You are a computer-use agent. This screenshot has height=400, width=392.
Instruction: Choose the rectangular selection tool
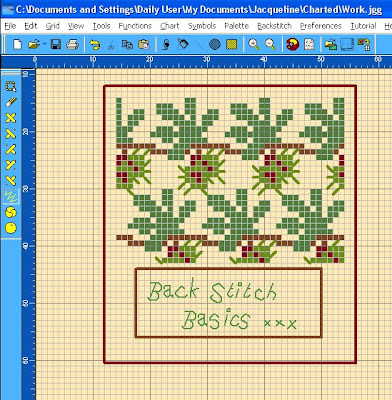click(x=11, y=87)
